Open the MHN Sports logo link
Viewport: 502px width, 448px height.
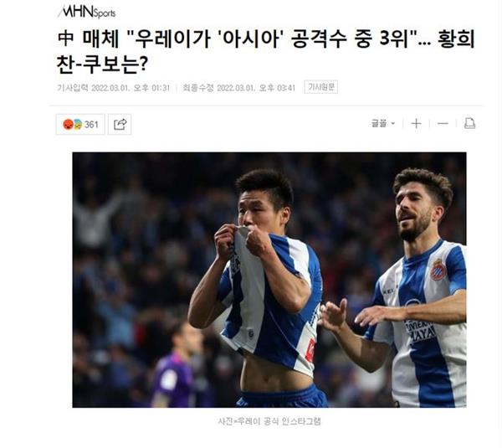coord(87,13)
